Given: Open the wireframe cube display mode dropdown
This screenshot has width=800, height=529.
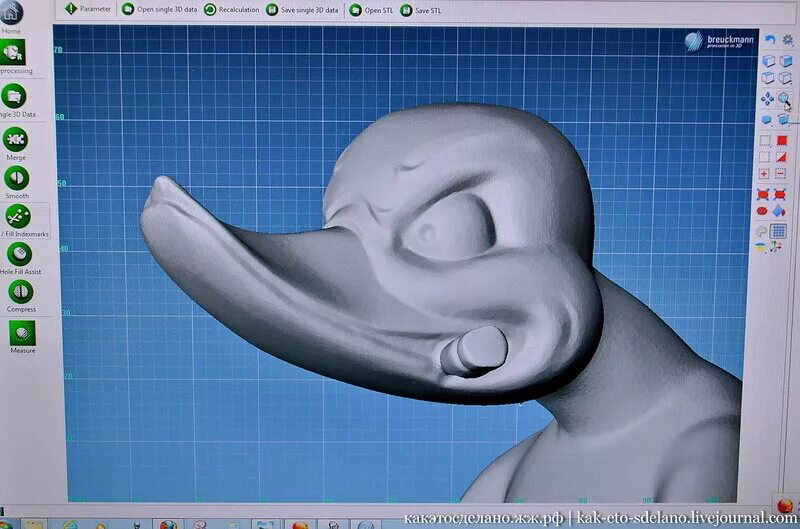Looking at the screenshot, I should coord(785,120).
